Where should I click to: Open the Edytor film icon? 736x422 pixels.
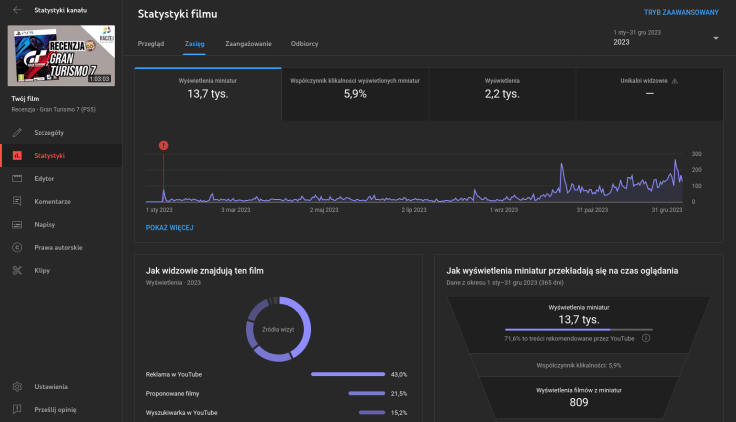click(x=17, y=179)
